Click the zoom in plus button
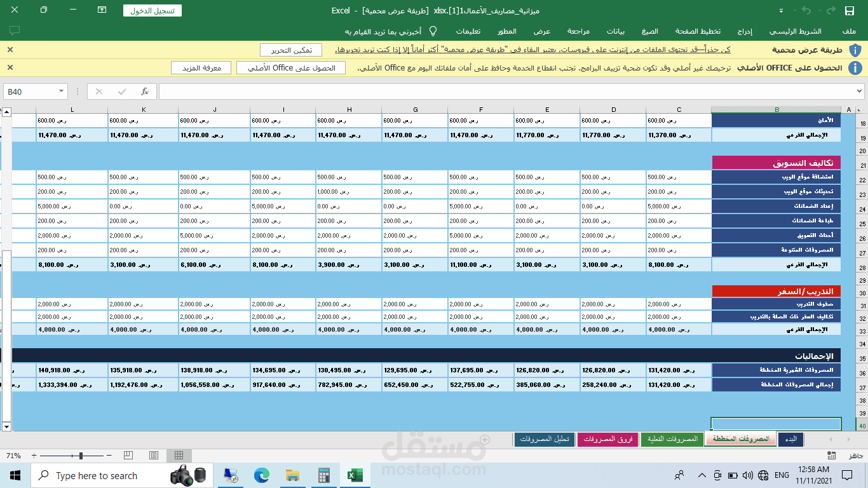 pos(34,456)
